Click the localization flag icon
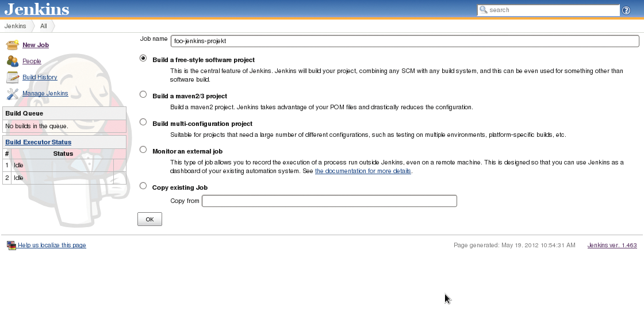 click(11, 246)
